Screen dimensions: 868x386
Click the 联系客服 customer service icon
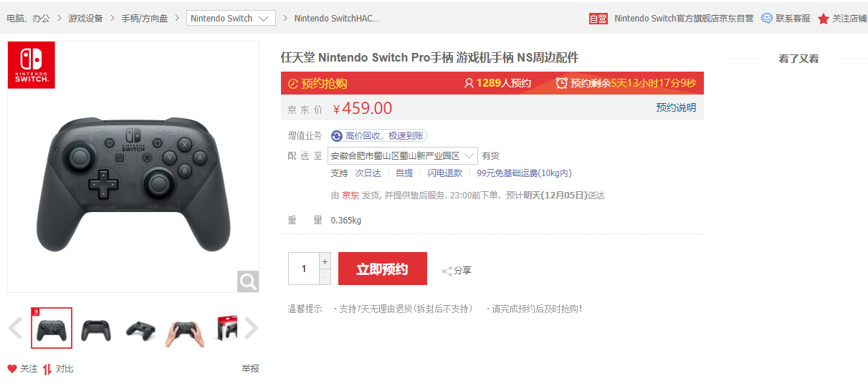767,19
